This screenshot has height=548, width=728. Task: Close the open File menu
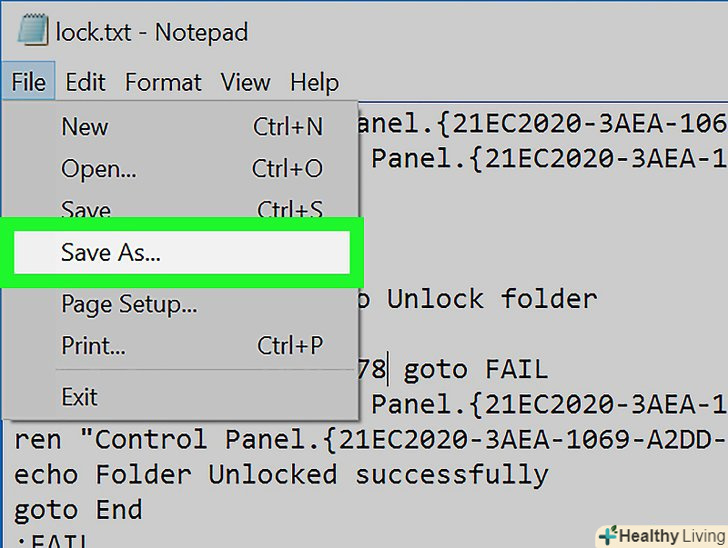coord(28,82)
